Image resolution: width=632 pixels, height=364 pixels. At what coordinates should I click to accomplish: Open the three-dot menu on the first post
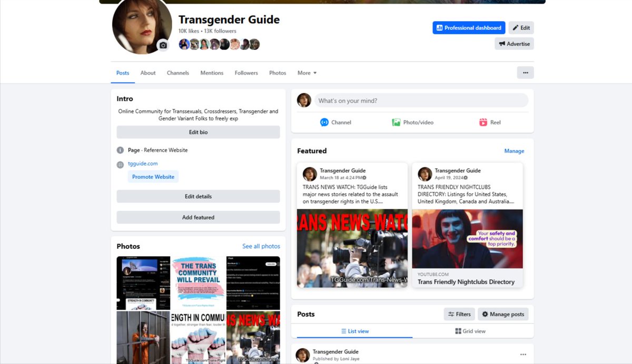click(x=523, y=355)
